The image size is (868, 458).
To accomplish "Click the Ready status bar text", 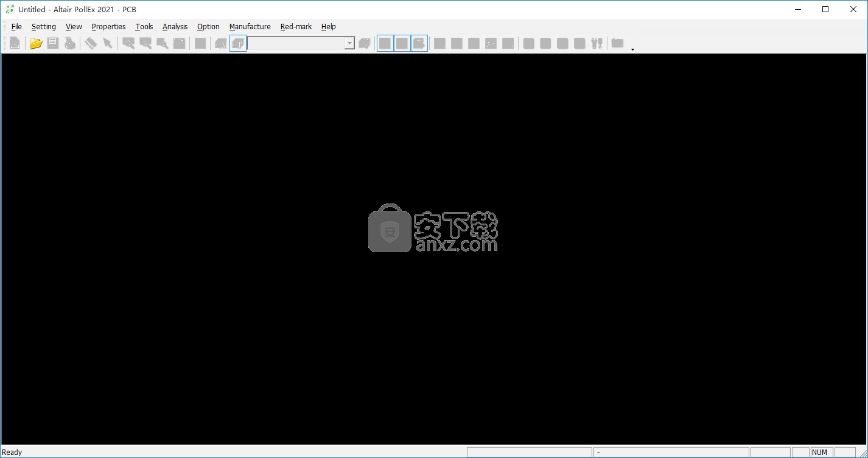I will [x=12, y=452].
